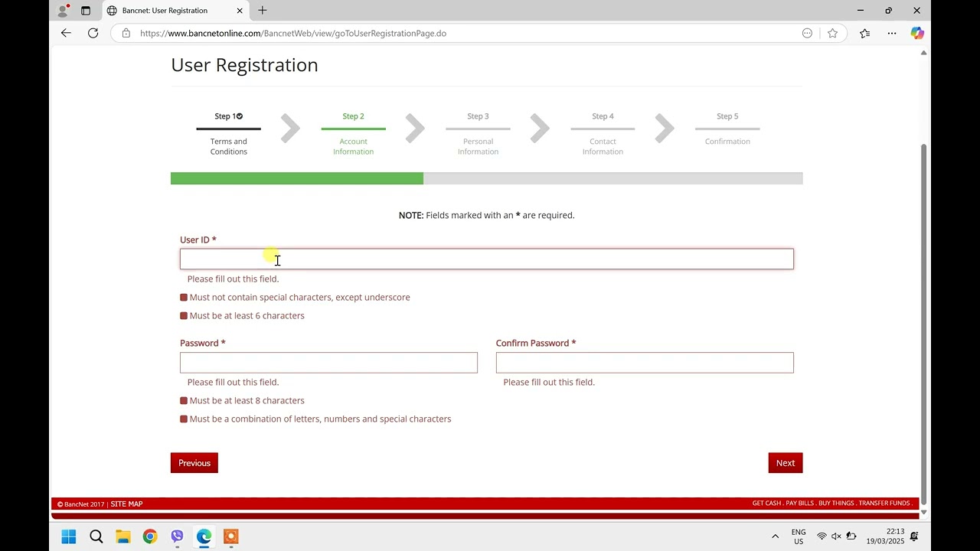The image size is (980, 551).
Task: Click the User Registration heading
Action: [x=244, y=65]
